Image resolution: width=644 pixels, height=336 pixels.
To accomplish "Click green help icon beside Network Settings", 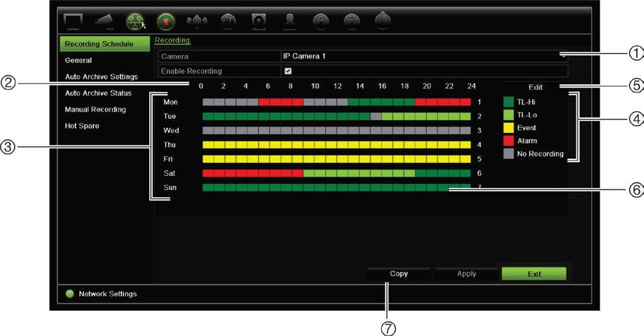I will (x=70, y=294).
